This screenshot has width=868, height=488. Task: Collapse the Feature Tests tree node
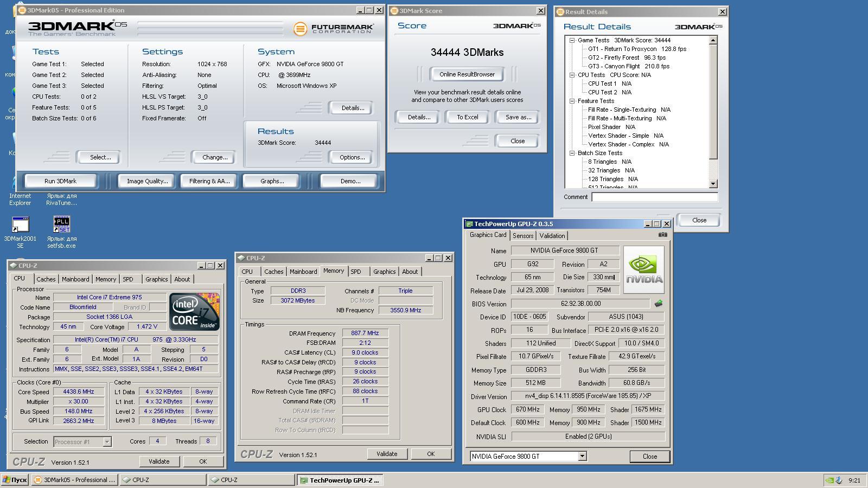tap(572, 101)
